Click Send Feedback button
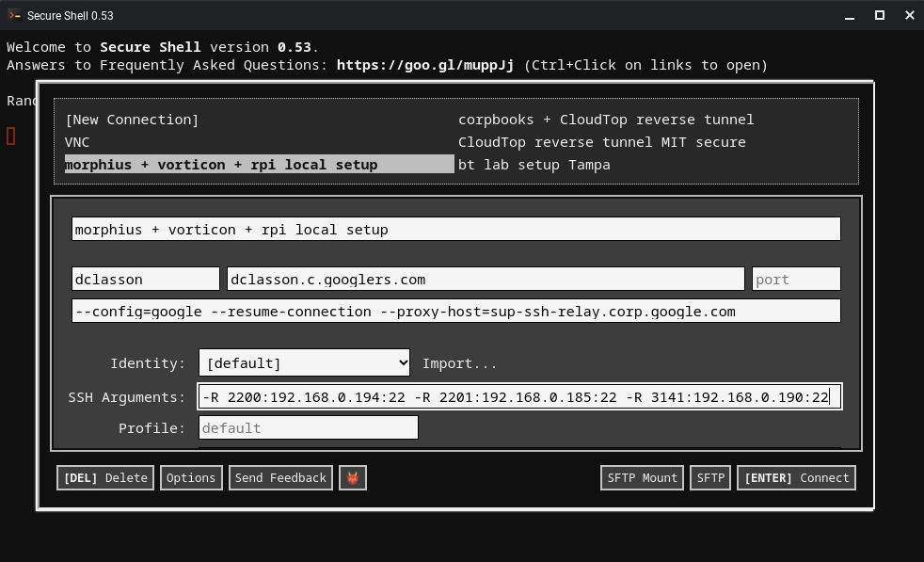 [280, 478]
